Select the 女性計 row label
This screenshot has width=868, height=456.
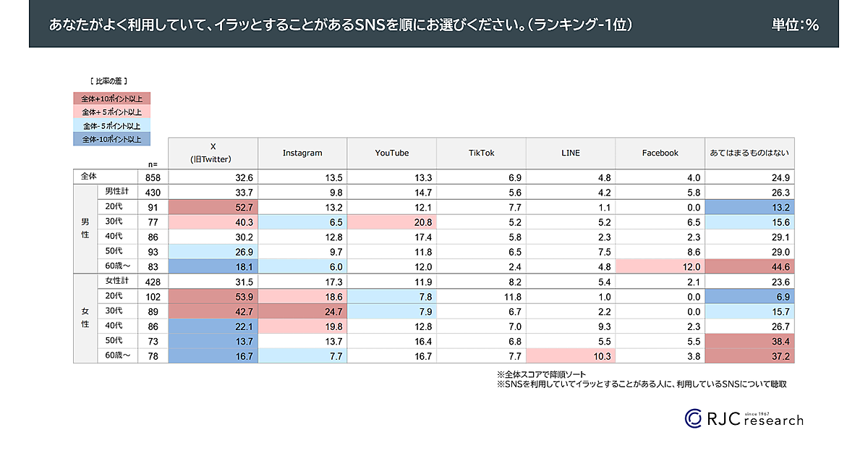[x=117, y=280]
